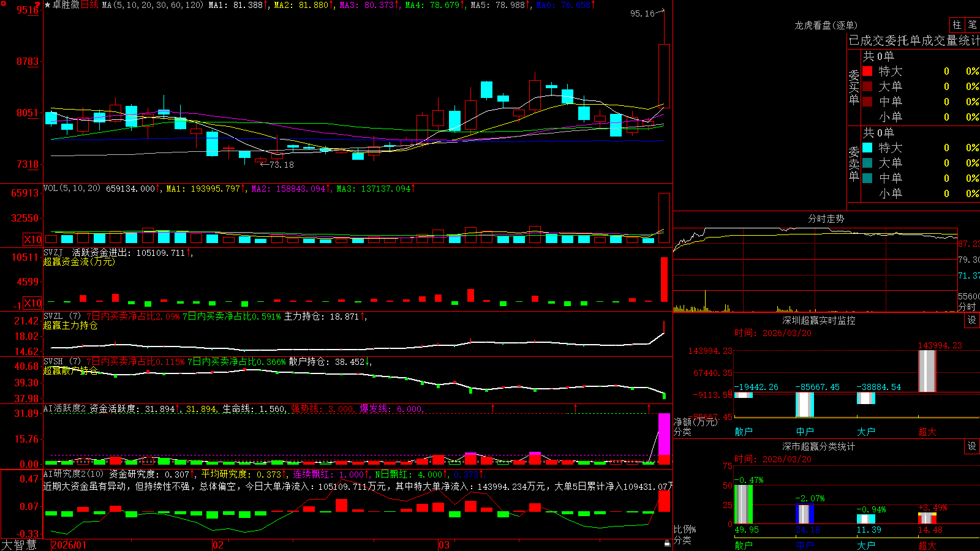The image size is (980, 551).
Task: Click the 中户 24.18 percentage bar
Action: [805, 514]
